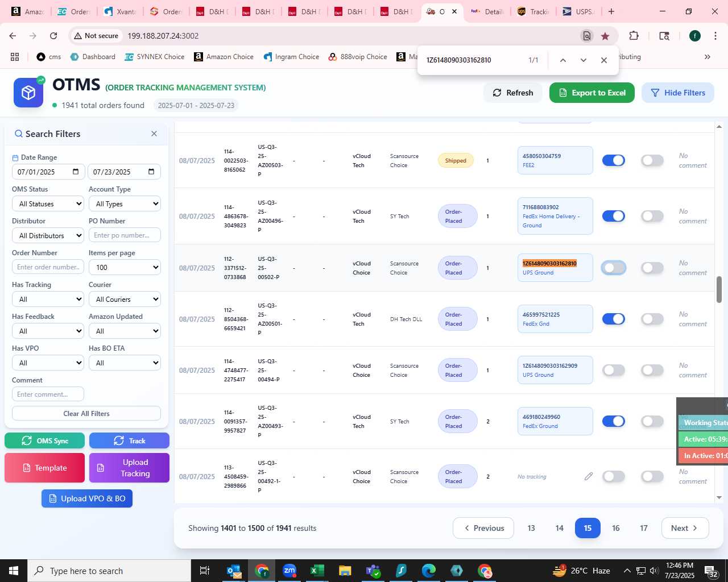Click the Next page button

(x=685, y=528)
